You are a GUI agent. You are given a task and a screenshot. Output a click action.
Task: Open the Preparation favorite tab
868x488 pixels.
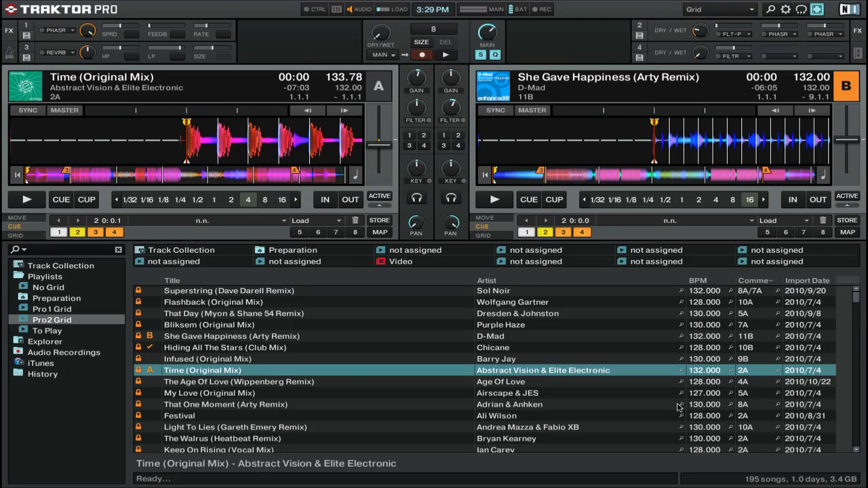coord(292,250)
